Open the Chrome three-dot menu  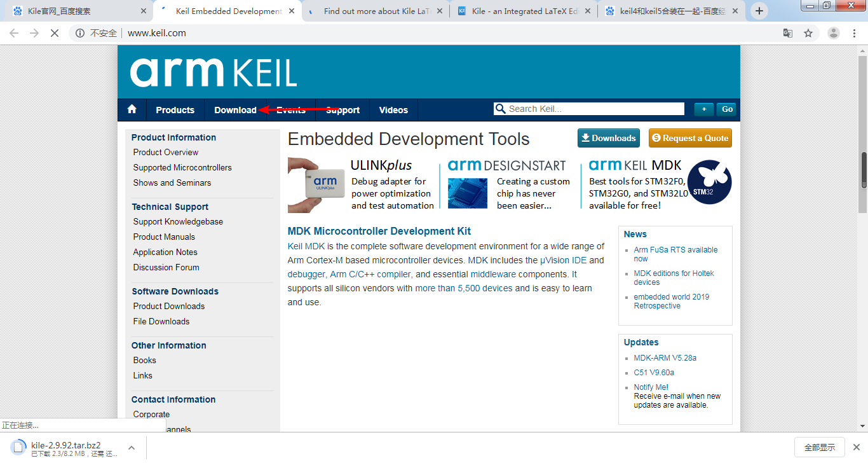click(x=854, y=32)
